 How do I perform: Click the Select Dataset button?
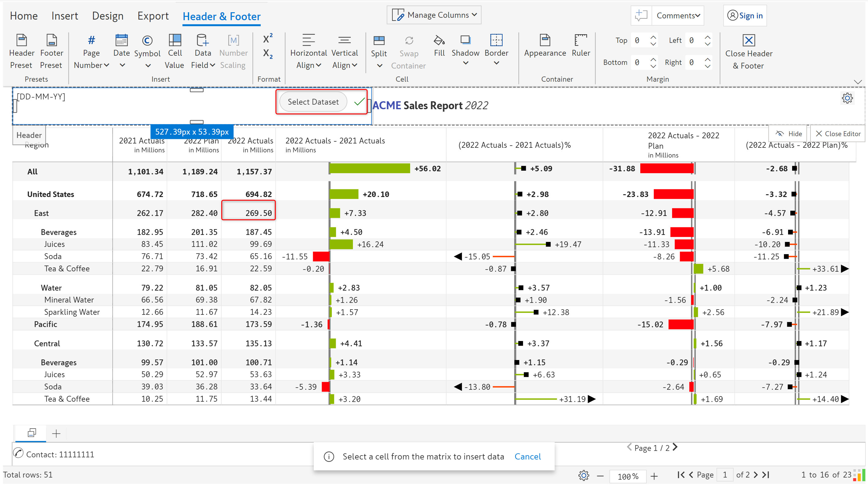[x=313, y=102]
